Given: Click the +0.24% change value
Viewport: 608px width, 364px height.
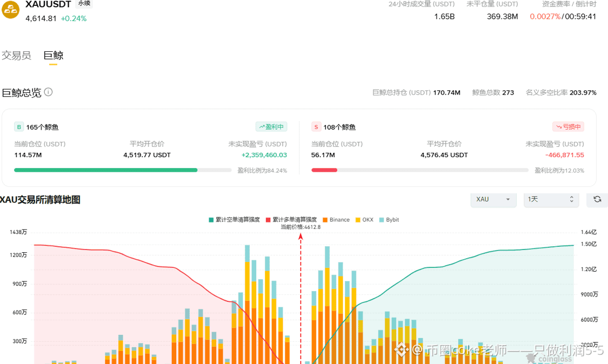Looking at the screenshot, I should (74, 18).
